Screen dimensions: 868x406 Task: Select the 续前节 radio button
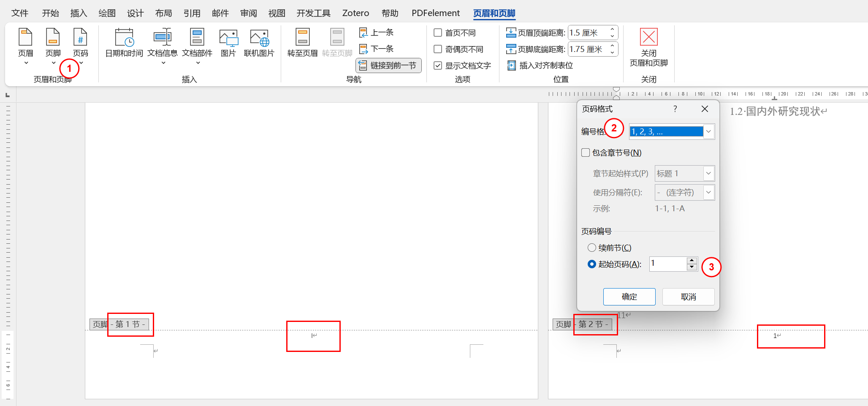(x=592, y=248)
